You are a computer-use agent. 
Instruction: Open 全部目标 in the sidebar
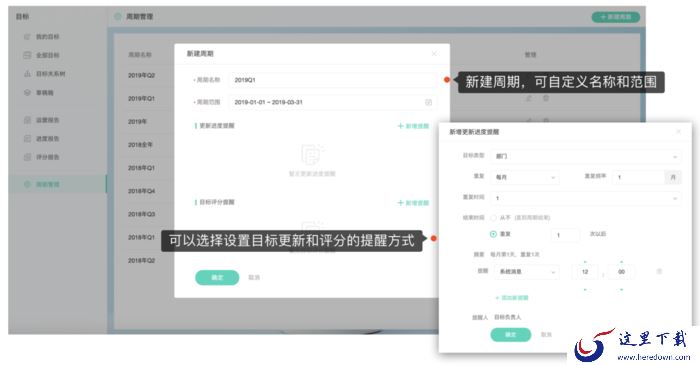coord(47,55)
